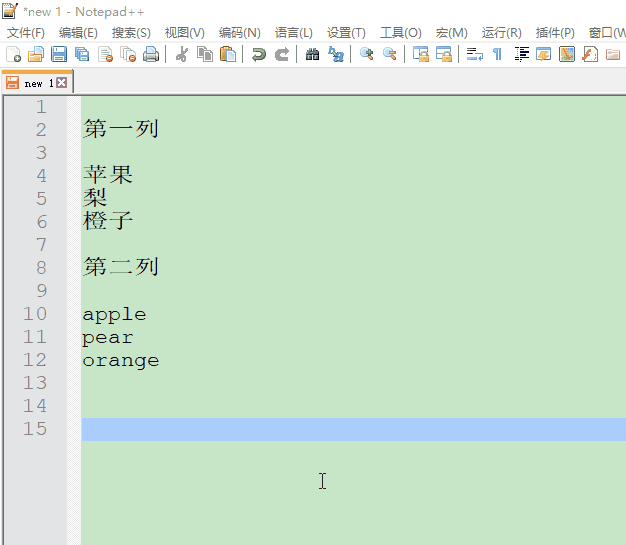Open Find with the binoculars icon
The width and height of the screenshot is (626, 545).
coord(312,54)
